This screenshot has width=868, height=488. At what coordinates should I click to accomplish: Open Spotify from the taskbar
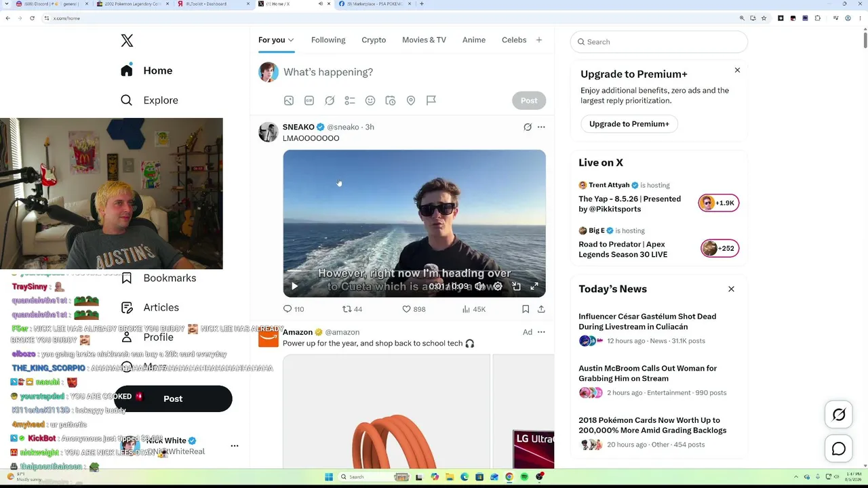coord(524,477)
